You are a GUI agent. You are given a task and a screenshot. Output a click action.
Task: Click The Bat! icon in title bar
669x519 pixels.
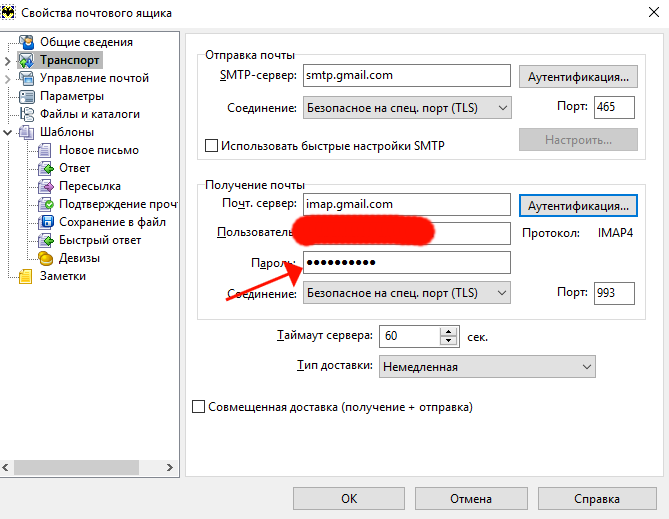7,12
